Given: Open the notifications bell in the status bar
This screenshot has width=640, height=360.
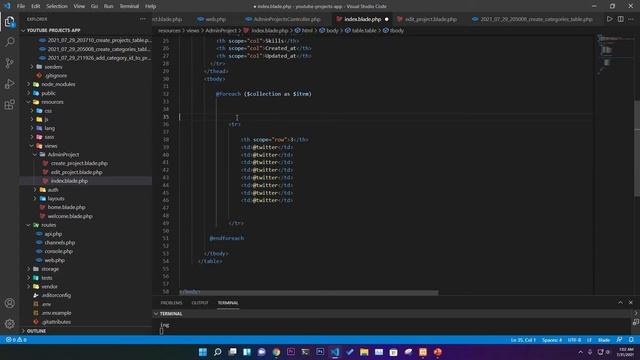Looking at the screenshot, I should tap(631, 340).
